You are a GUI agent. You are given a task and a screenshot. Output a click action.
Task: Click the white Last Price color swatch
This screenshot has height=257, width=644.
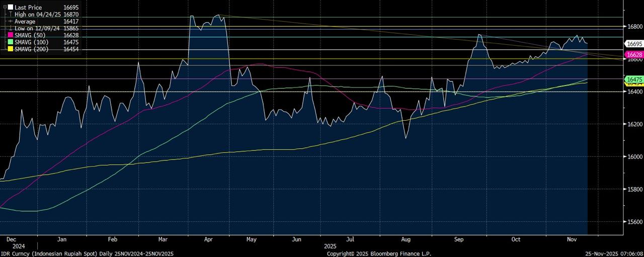tap(11, 8)
